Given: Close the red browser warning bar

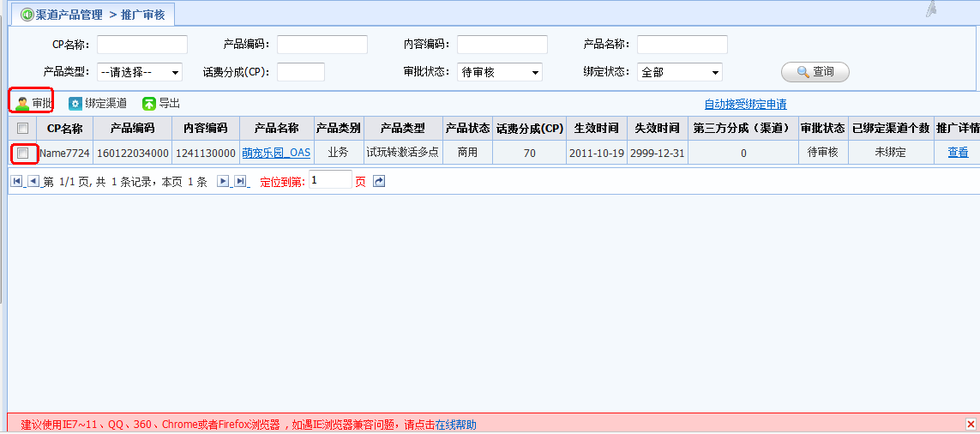Looking at the screenshot, I should tap(971, 425).
